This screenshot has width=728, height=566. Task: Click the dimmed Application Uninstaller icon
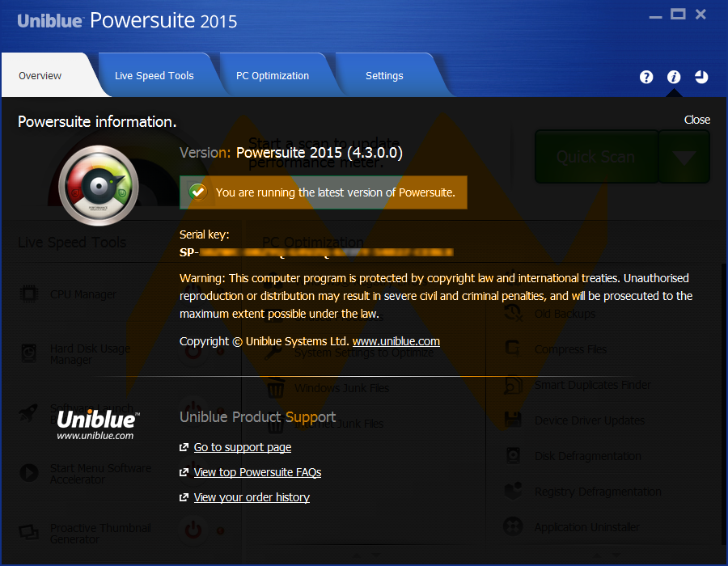point(513,526)
